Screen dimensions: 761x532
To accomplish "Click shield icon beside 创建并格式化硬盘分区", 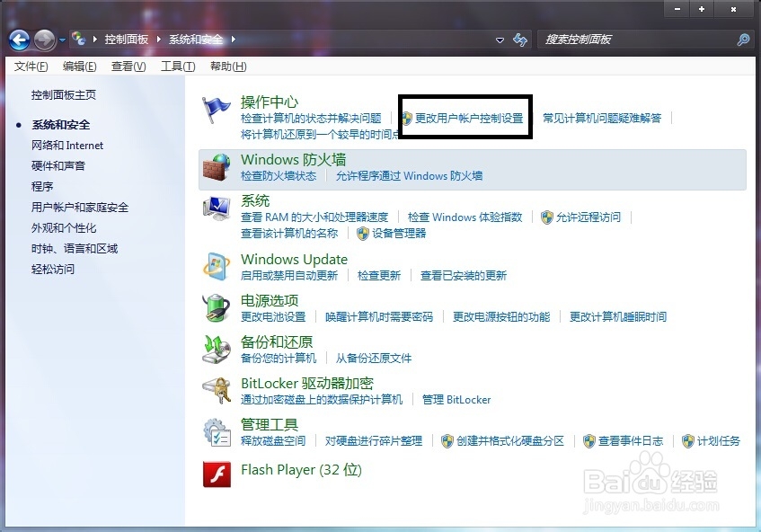I will (447, 440).
